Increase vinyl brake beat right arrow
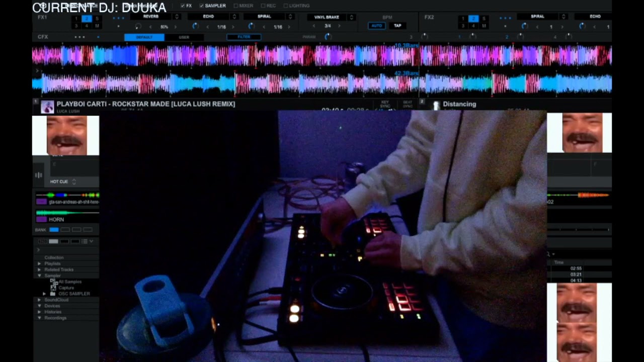 coord(339,26)
